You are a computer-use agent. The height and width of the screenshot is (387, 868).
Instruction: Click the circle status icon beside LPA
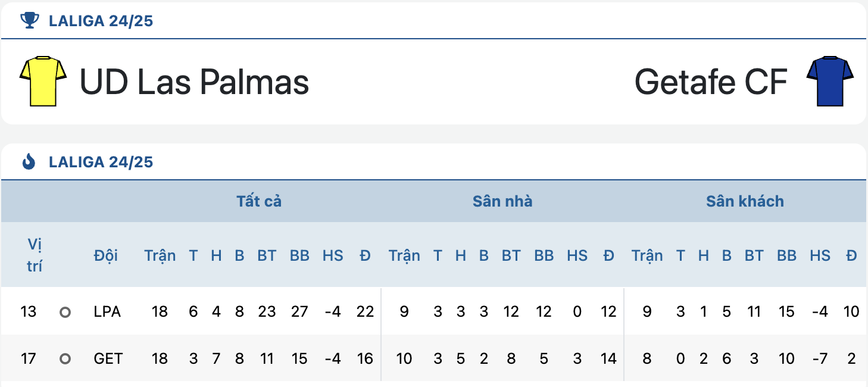coord(65,312)
